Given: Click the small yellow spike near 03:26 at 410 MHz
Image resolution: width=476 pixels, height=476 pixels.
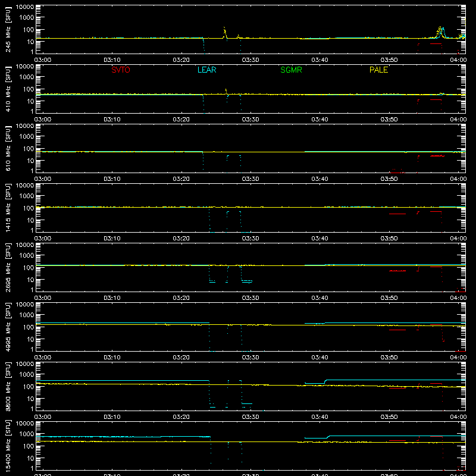Looking at the screenshot, I should tap(226, 90).
